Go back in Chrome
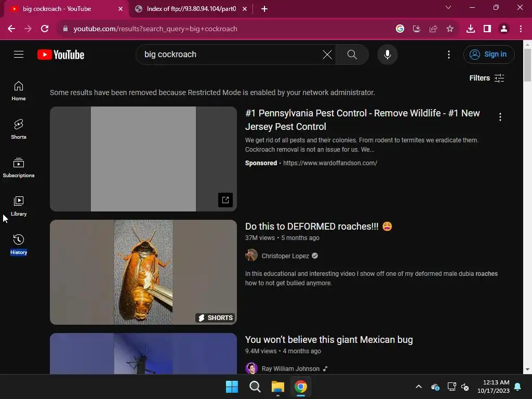The image size is (532, 399). coord(11,29)
